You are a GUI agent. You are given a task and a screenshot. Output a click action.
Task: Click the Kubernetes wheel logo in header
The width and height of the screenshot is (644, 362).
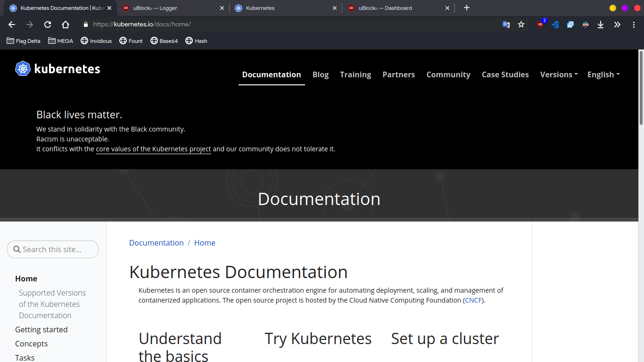pos(23,69)
